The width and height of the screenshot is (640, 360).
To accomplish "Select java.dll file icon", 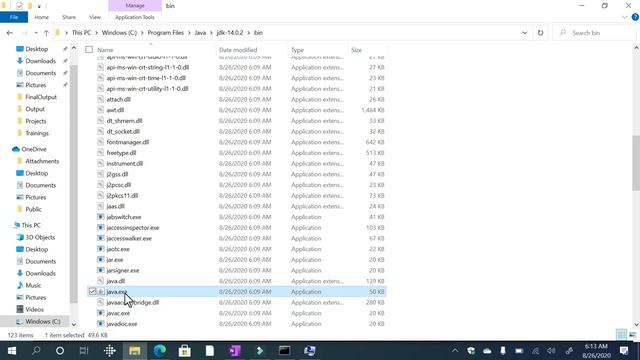I will pos(100,281).
